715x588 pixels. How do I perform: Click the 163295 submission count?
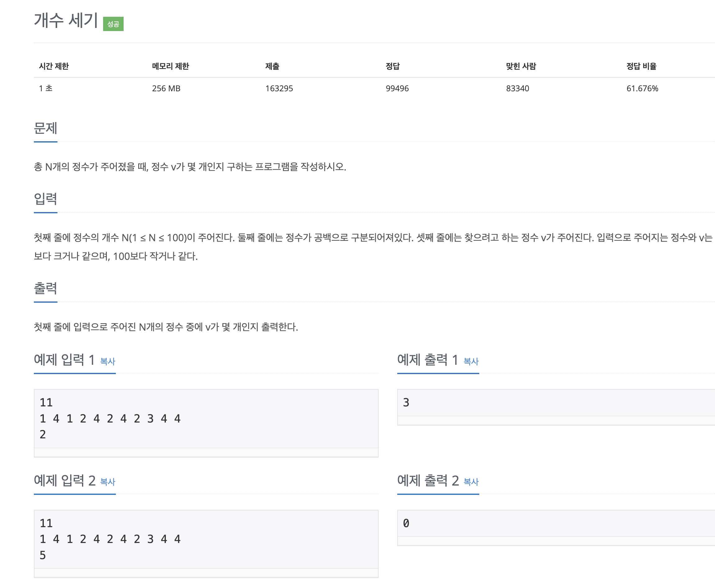click(x=279, y=89)
